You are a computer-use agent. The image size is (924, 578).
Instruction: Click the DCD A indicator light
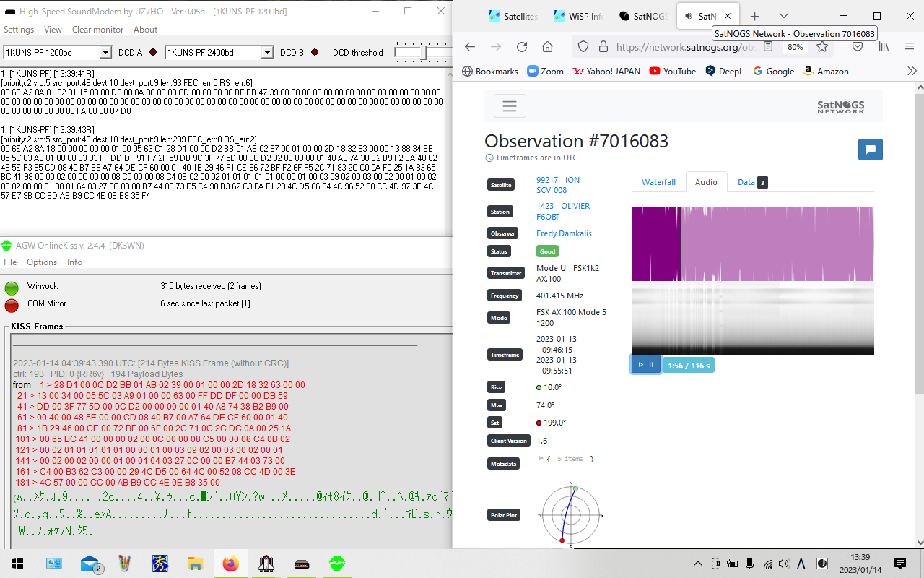coord(153,52)
